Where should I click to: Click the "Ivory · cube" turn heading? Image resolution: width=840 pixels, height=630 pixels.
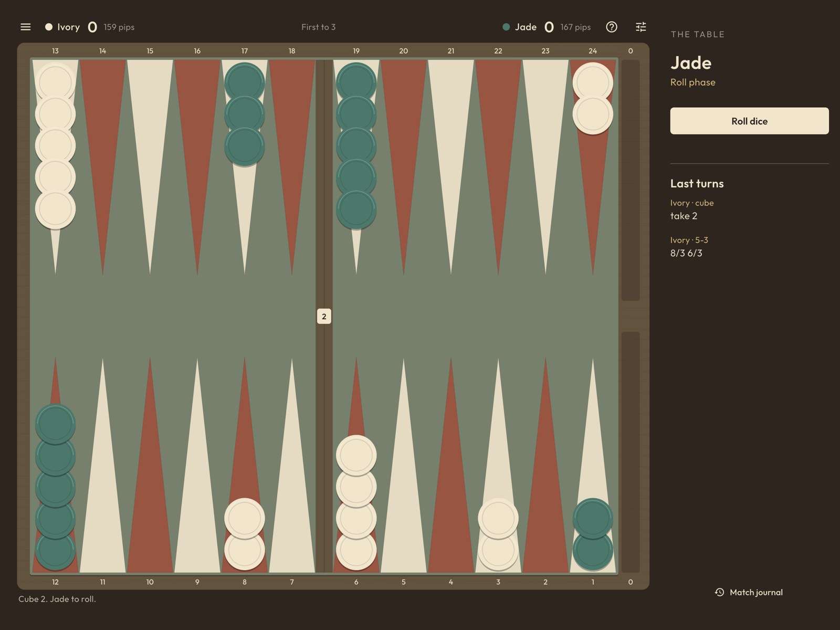(691, 203)
